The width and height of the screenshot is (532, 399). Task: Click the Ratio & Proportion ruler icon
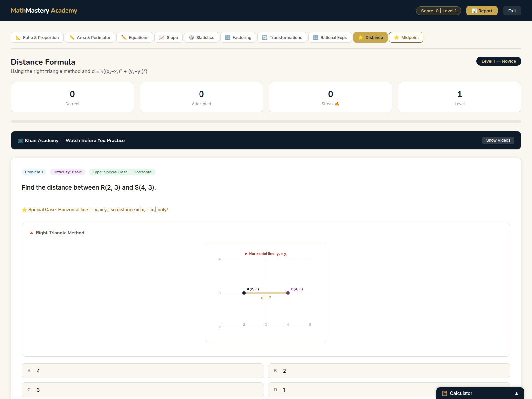click(18, 38)
